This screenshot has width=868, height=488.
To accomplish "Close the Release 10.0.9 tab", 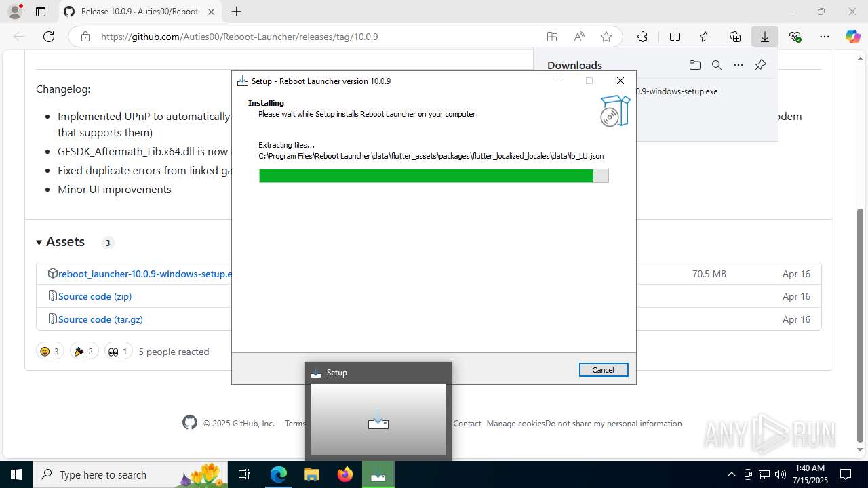I will tap(212, 12).
